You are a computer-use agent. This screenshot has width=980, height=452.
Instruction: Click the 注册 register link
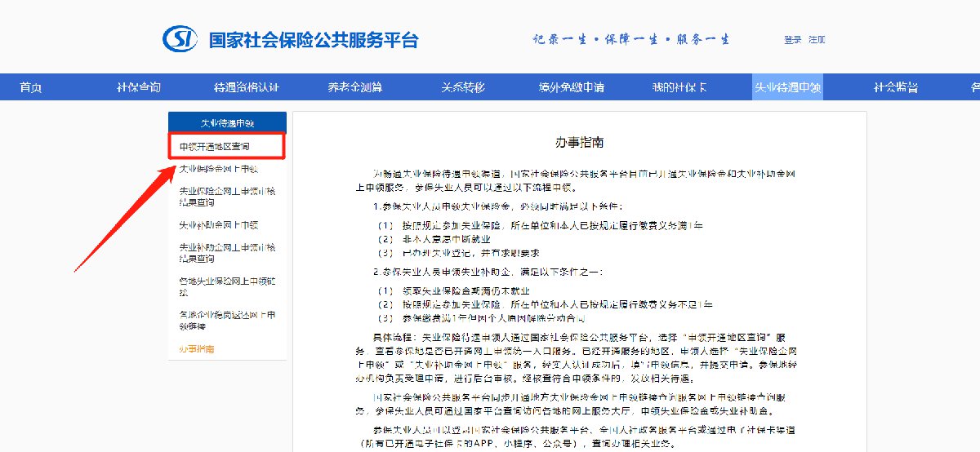pyautogui.click(x=817, y=40)
